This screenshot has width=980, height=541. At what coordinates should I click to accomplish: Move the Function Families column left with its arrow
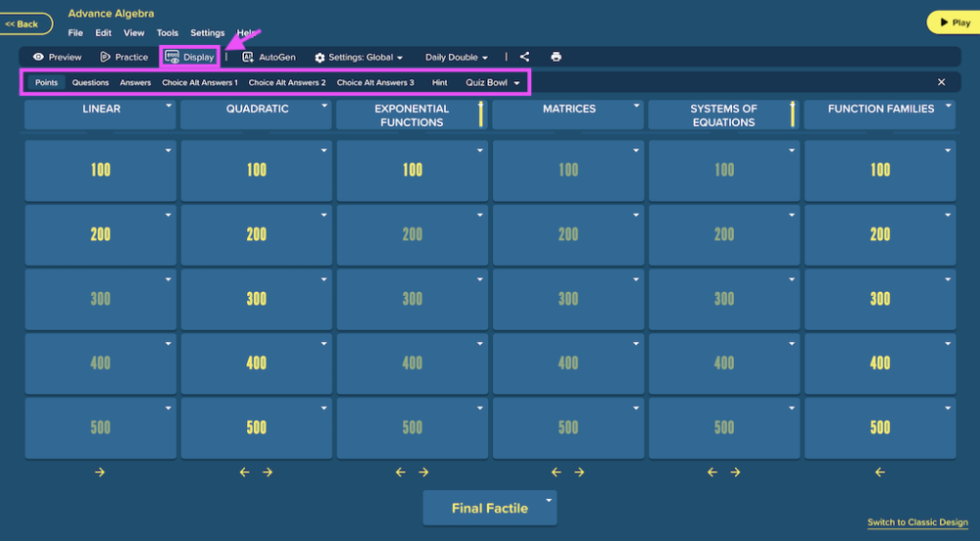tap(880, 472)
